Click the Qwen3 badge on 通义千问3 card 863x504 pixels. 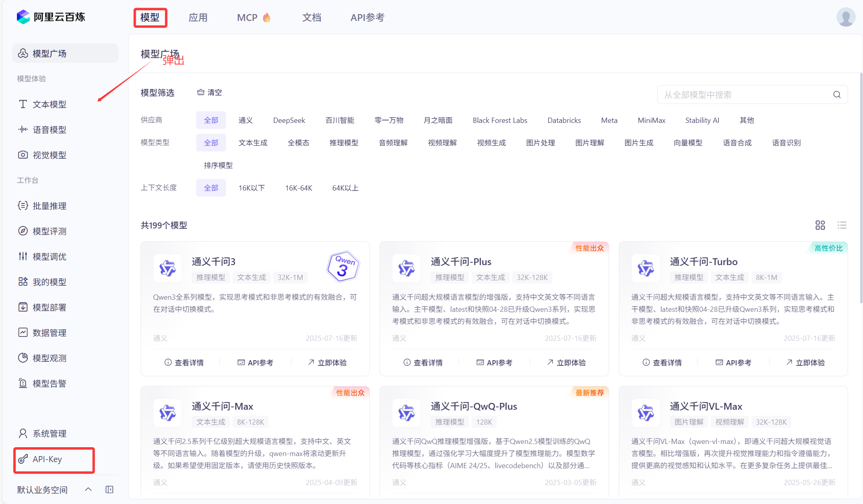coord(343,267)
